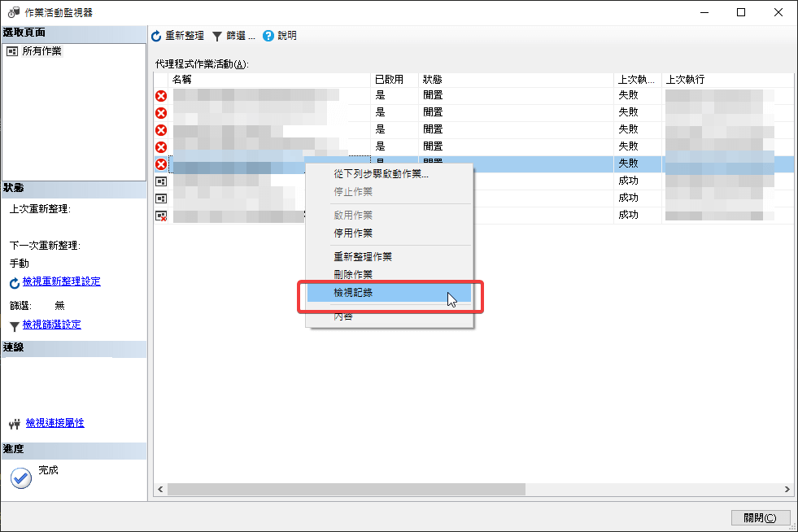Sort jobs by the 名稱 column header
Screen dimensions: 798x532
[268, 79]
